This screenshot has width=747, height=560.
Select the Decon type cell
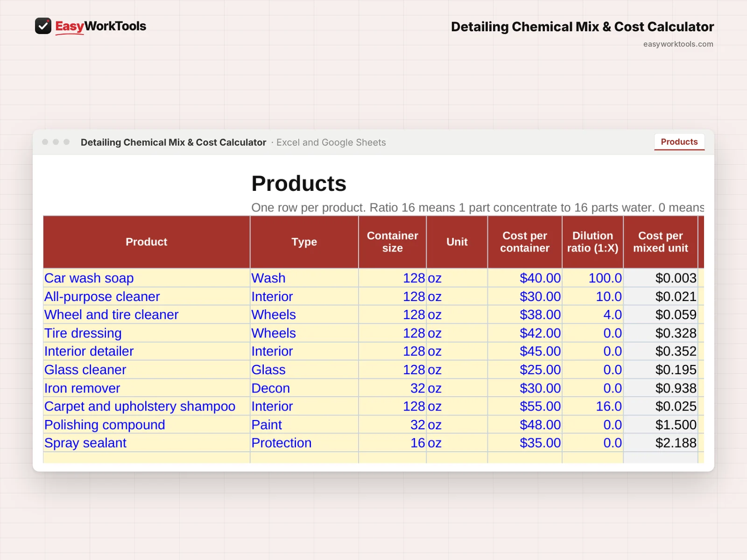coord(304,388)
